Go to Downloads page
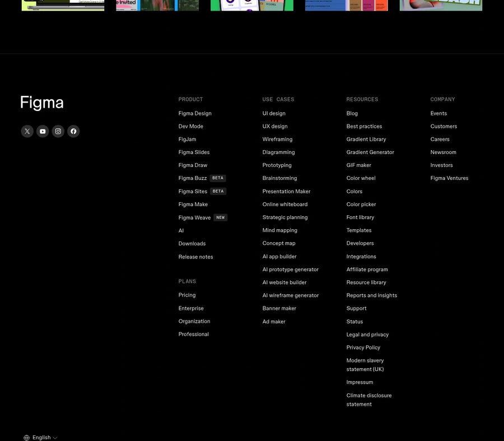The width and height of the screenshot is (504, 441). coord(192,244)
